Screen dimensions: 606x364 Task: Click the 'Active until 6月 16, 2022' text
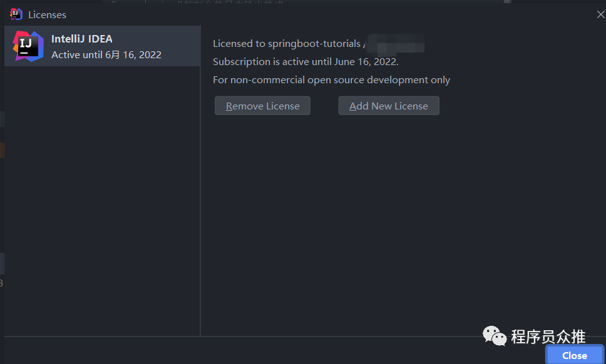pos(106,55)
